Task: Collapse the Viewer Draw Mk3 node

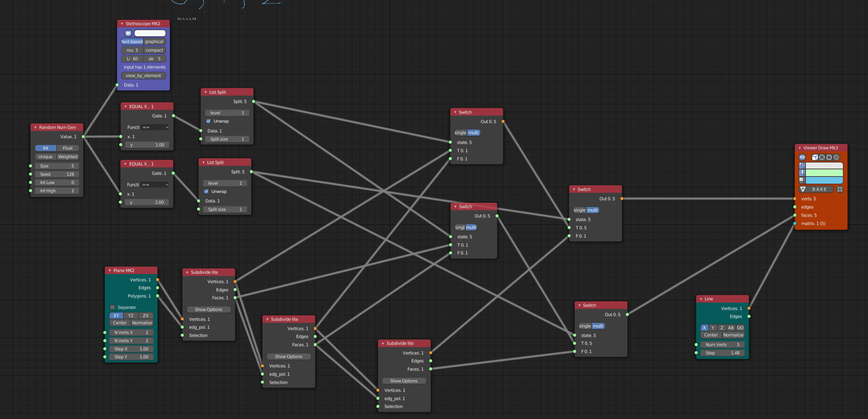Action: coord(800,148)
